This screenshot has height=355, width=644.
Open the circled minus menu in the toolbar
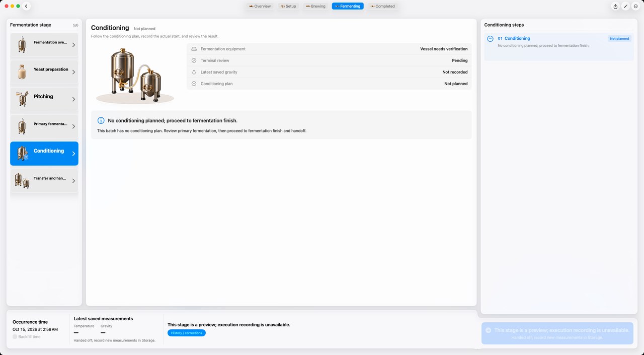[635, 6]
